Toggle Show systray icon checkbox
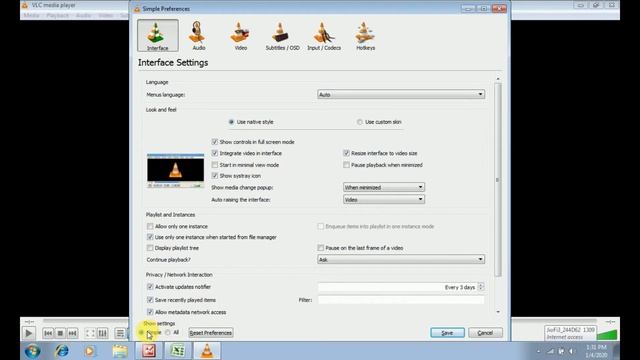This screenshot has height=360, width=640. tap(236, 176)
